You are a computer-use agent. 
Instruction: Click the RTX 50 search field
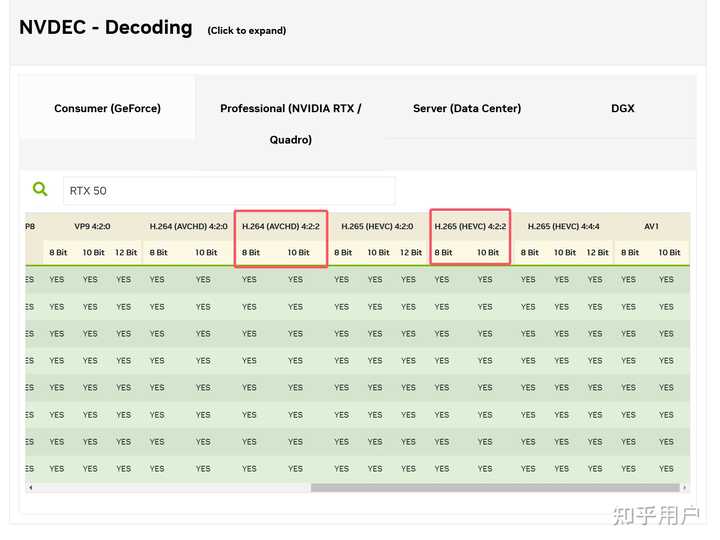(229, 191)
